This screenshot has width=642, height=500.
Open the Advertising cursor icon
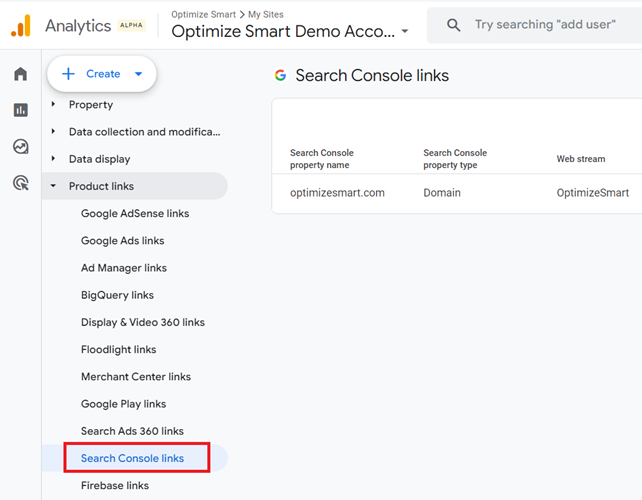(x=21, y=183)
